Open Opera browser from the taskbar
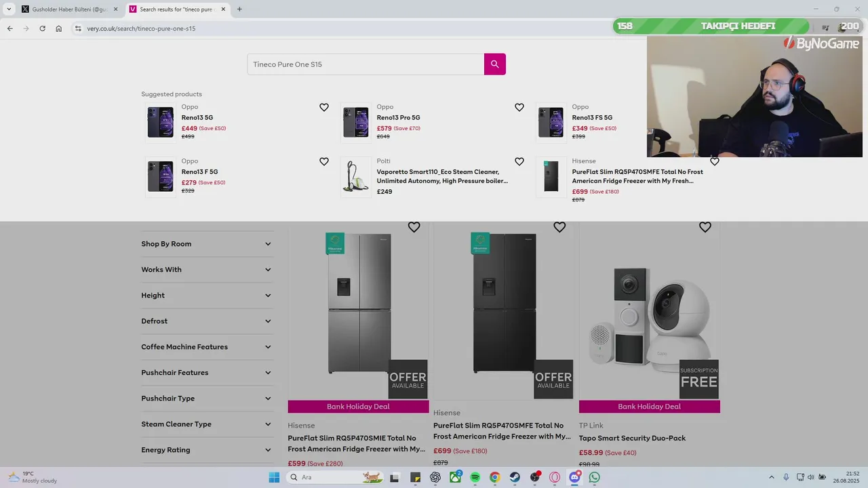The image size is (868, 488). (555, 477)
